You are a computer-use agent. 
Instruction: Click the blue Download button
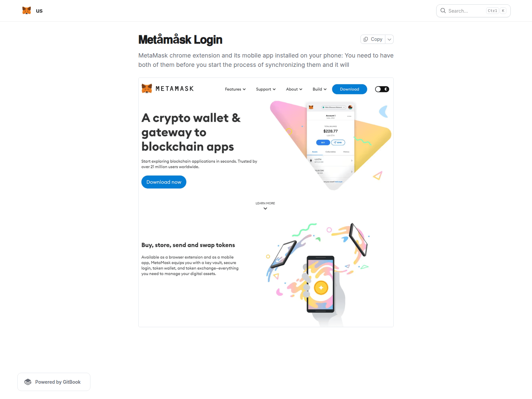349,89
